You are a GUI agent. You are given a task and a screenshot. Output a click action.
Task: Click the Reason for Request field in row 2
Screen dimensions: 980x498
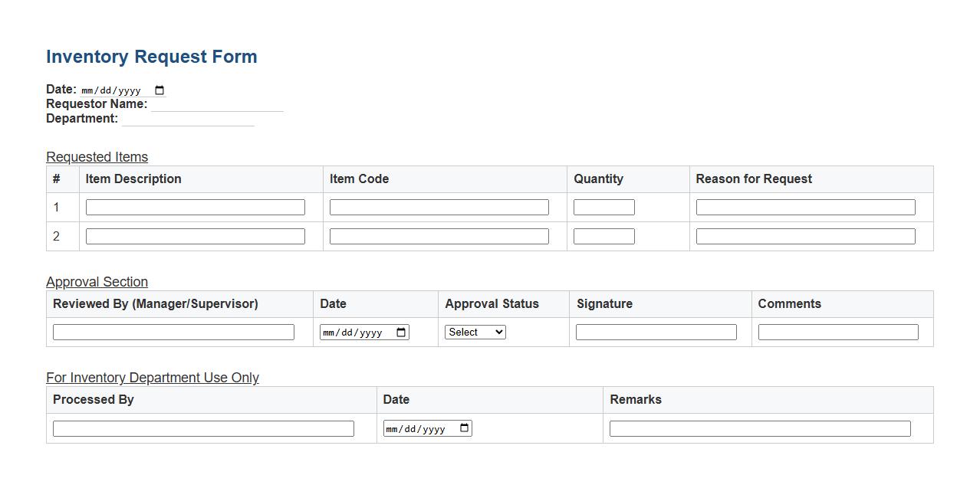click(804, 236)
